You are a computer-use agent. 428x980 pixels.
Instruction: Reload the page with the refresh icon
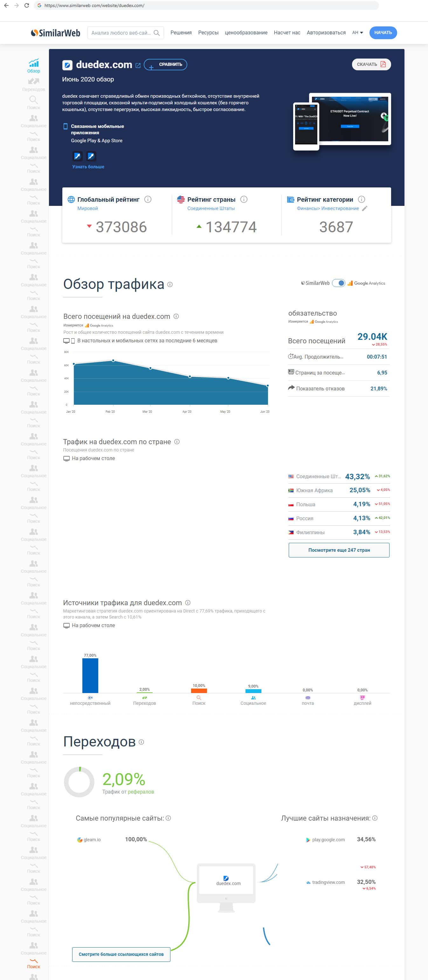(x=27, y=6)
